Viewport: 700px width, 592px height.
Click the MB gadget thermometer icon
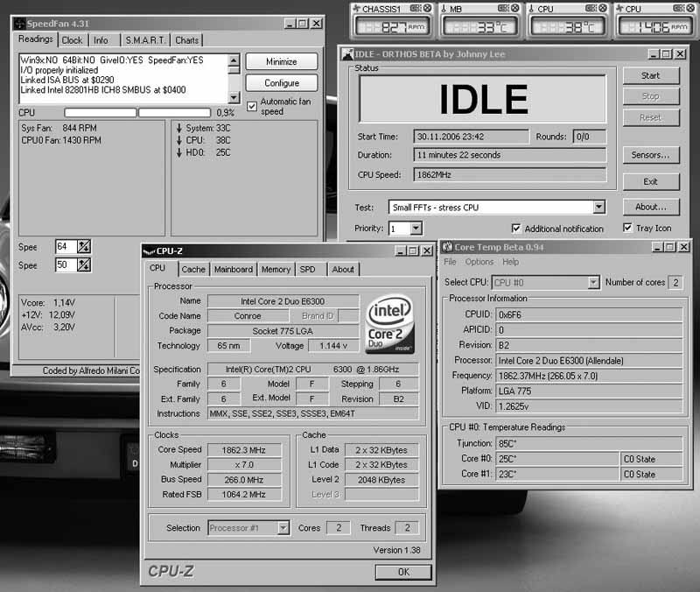tap(444, 8)
